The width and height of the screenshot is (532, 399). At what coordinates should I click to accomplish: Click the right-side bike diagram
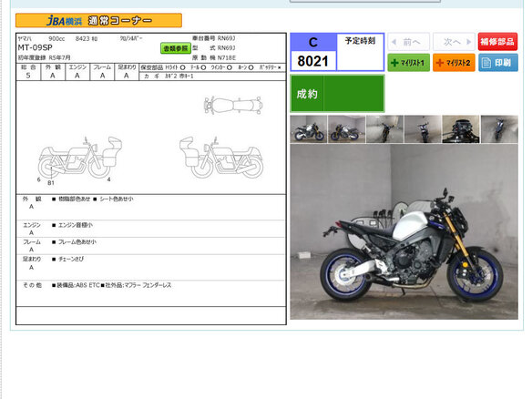pyautogui.click(x=221, y=158)
